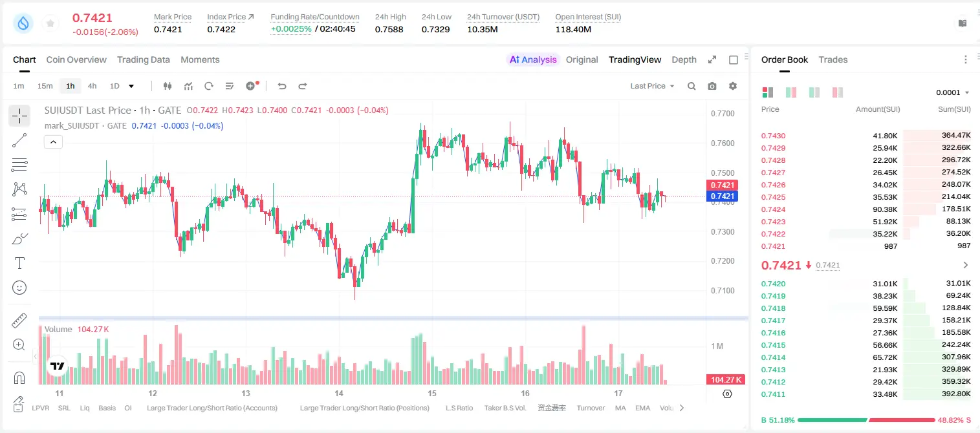
Task: Undo last chart action
Action: 281,86
